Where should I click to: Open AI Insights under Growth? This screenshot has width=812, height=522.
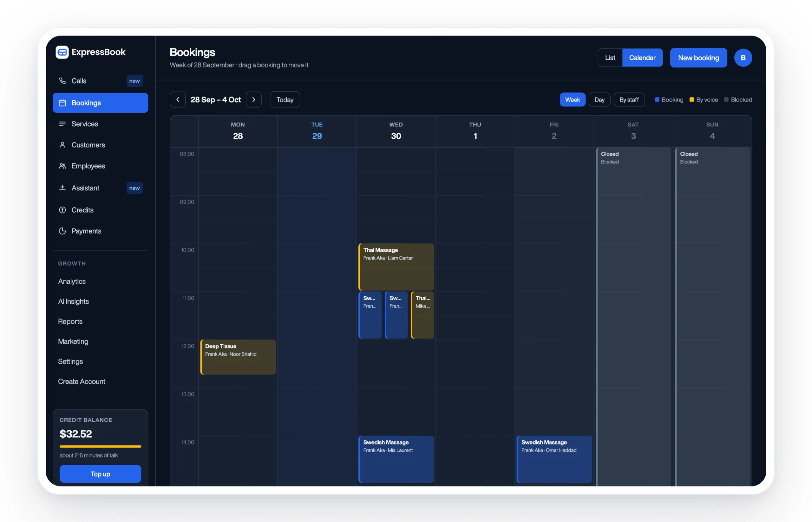tap(74, 301)
